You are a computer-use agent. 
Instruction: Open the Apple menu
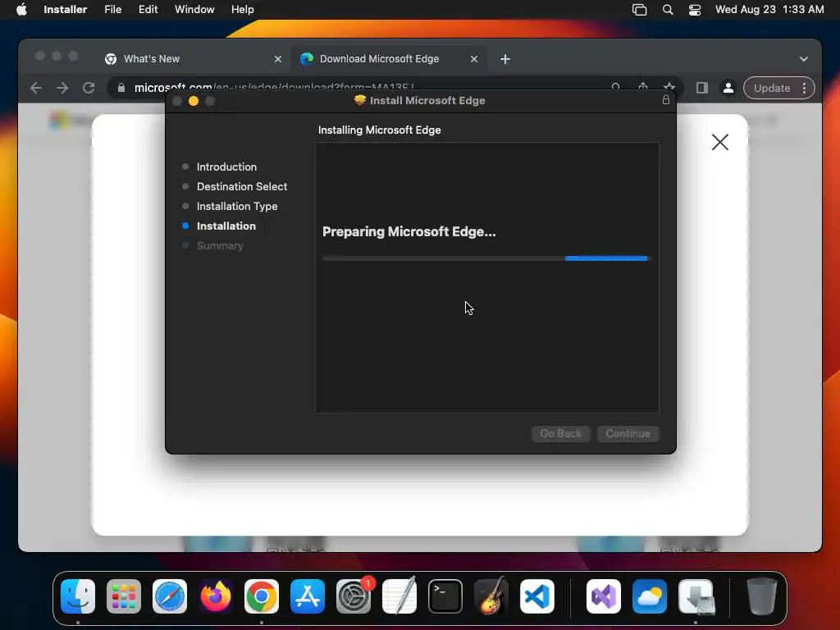pos(21,9)
